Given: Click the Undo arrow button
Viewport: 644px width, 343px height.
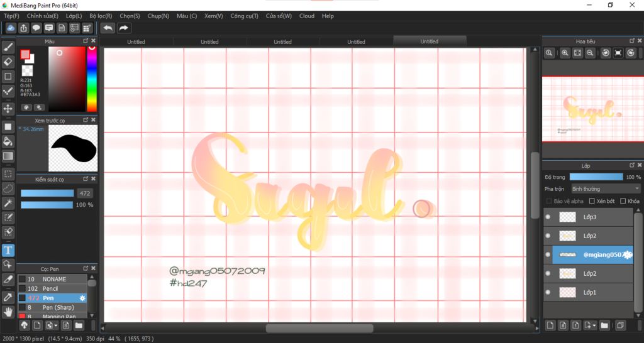Looking at the screenshot, I should (x=108, y=28).
